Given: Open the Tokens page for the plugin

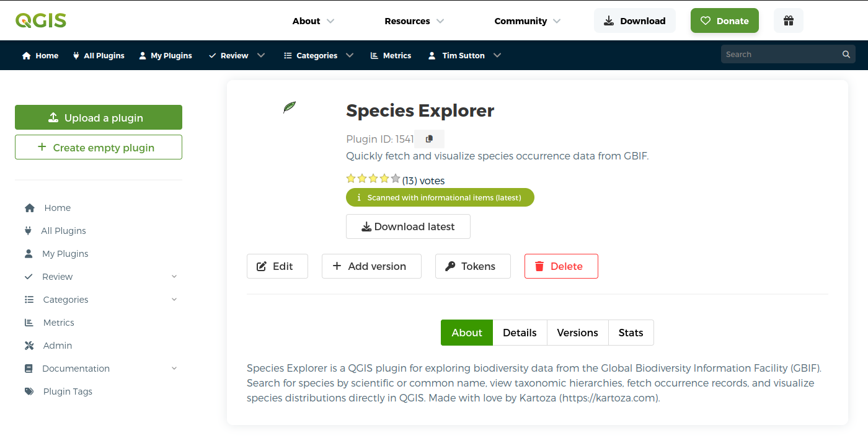Looking at the screenshot, I should [x=472, y=266].
